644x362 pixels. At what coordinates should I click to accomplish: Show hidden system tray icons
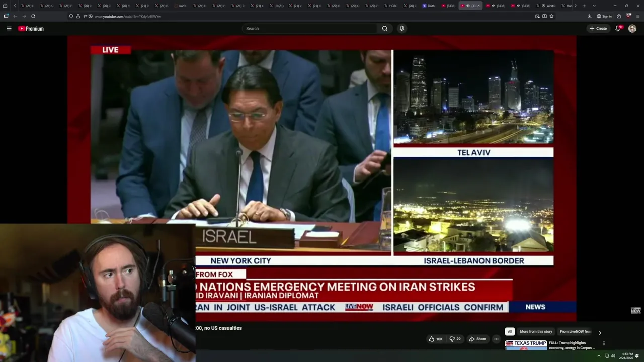point(599,356)
